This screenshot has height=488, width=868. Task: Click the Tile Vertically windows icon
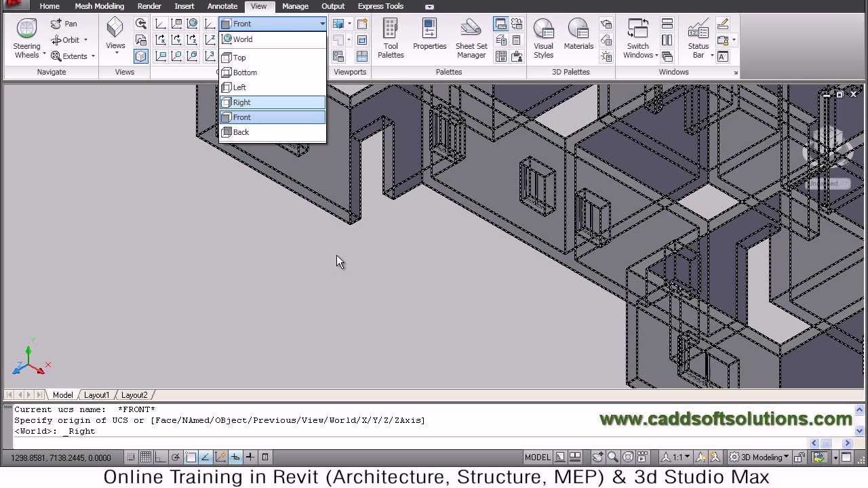click(x=667, y=40)
